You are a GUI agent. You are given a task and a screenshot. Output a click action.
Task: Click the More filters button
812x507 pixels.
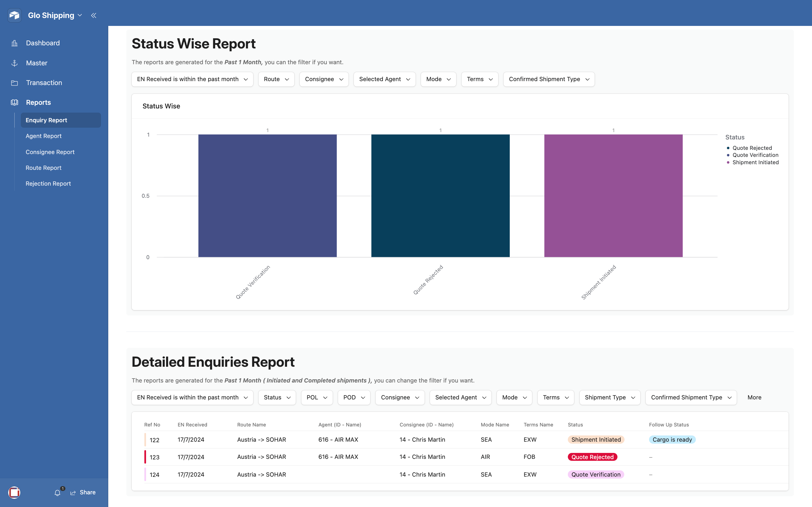click(754, 397)
